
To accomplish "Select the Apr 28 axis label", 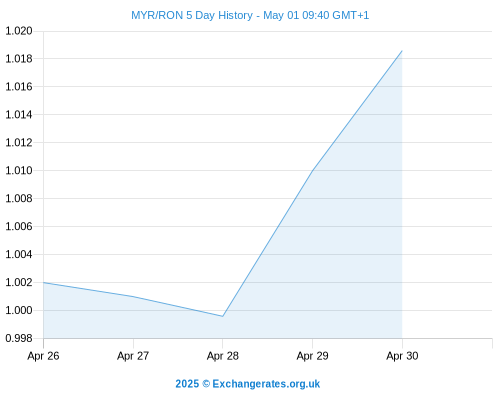I will [x=223, y=356].
